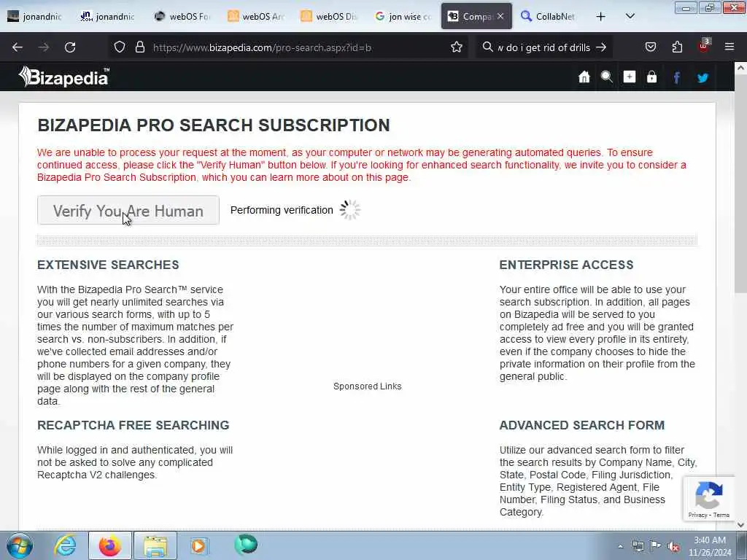This screenshot has width=747, height=560.
Task: Click the plus add icon in the Bizapedia header
Action: tap(630, 77)
